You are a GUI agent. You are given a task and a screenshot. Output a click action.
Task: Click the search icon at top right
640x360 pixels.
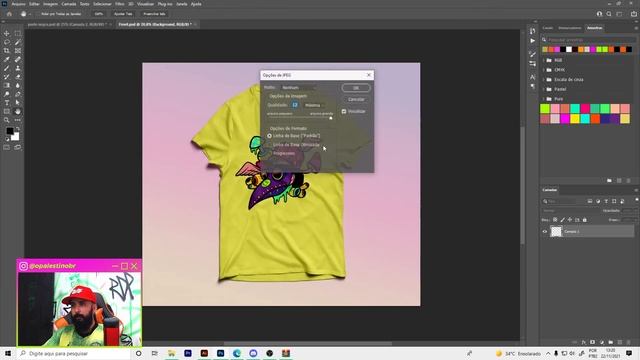point(609,14)
